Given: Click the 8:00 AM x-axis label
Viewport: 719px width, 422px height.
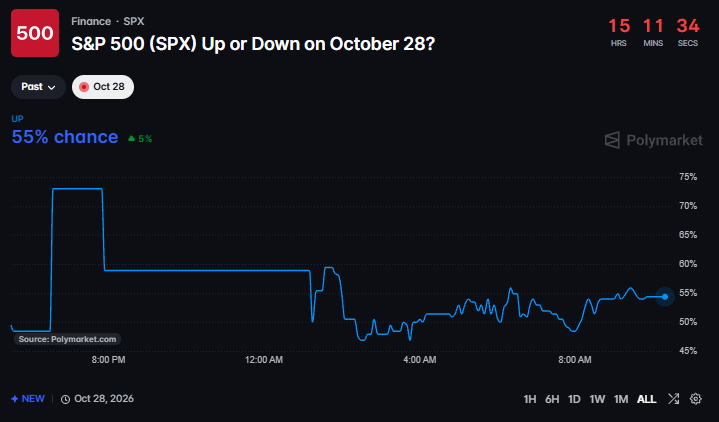Looking at the screenshot, I should tap(575, 360).
